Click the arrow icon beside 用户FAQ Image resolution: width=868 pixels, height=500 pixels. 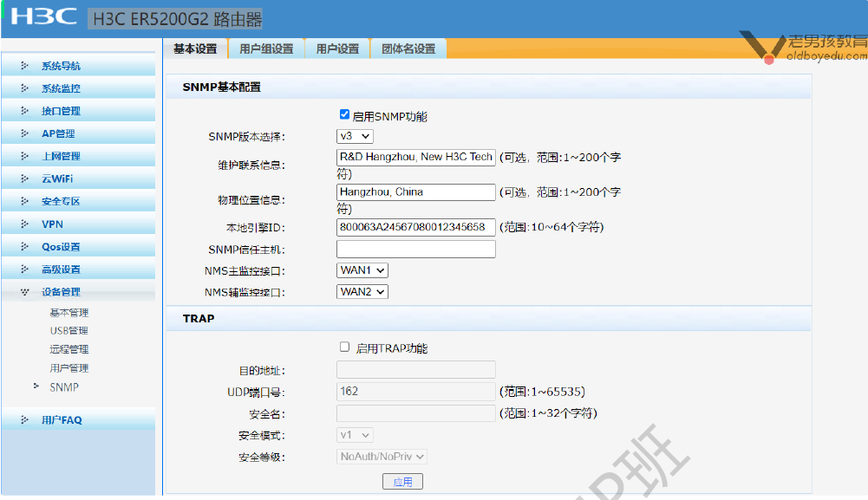point(24,420)
